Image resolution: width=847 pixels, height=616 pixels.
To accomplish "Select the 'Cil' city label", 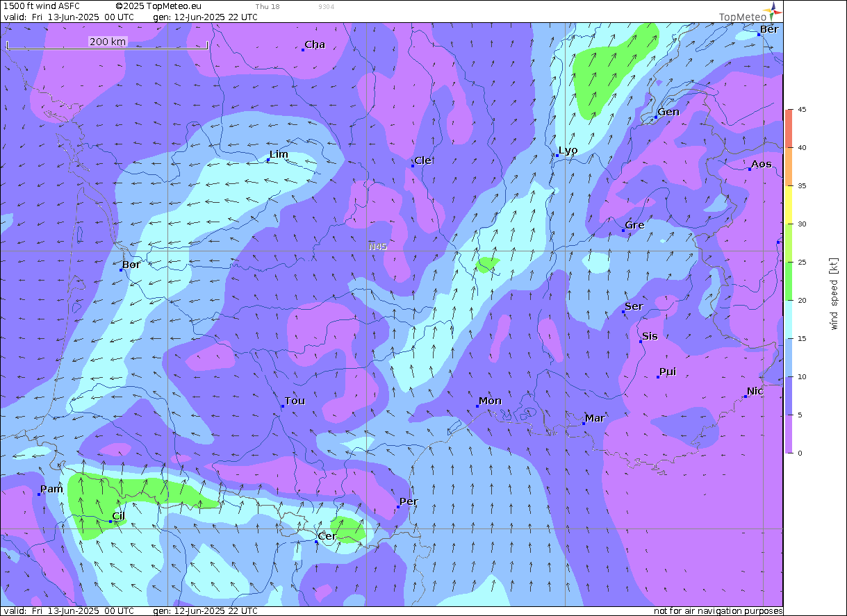I will click(x=119, y=517).
